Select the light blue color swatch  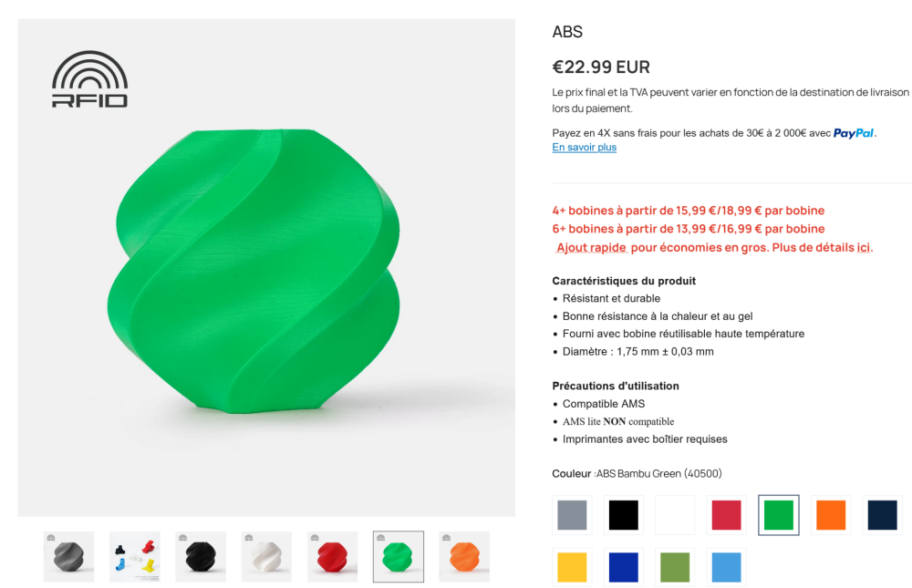point(727,567)
